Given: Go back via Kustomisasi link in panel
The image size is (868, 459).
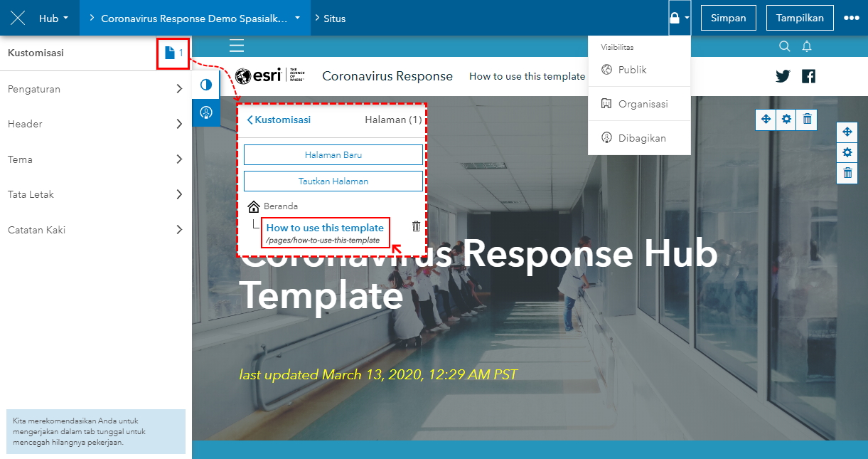Looking at the screenshot, I should [279, 120].
